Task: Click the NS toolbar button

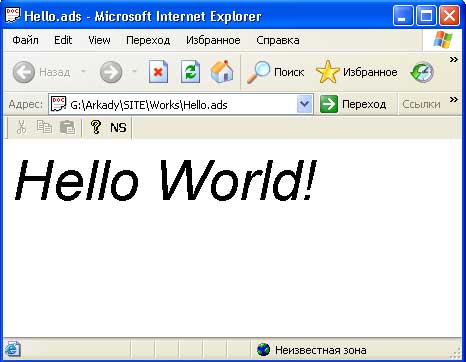Action: point(118,127)
